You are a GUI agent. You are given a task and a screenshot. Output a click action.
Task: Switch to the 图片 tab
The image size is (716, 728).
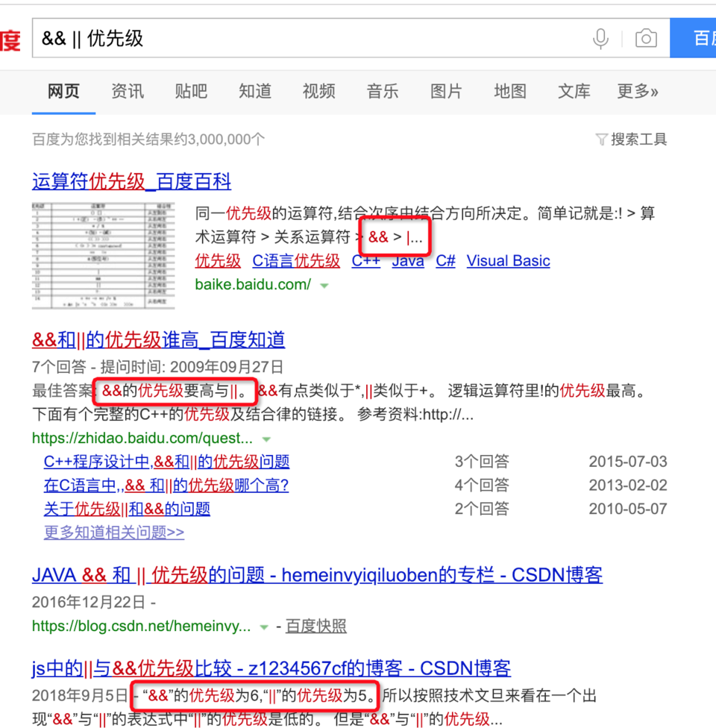pos(446,92)
